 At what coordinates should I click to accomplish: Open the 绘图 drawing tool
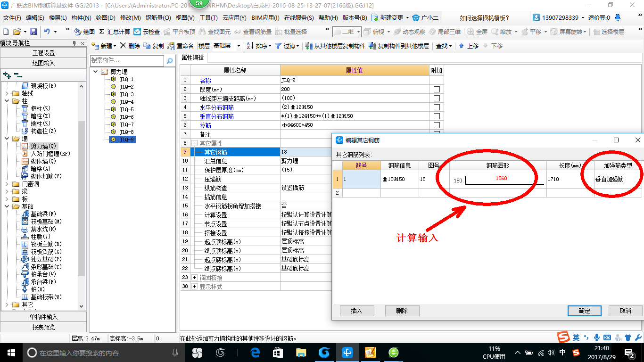point(84,32)
